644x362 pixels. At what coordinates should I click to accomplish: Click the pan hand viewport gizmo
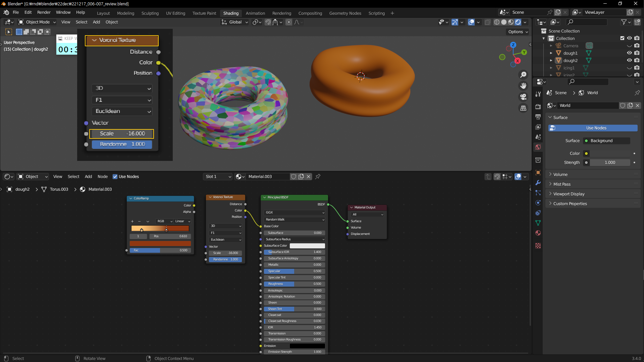523,86
